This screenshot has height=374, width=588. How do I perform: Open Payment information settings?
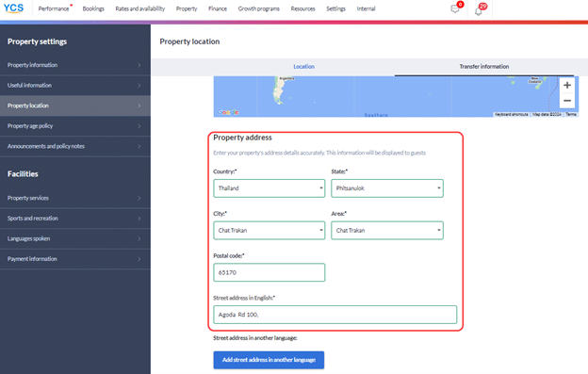point(75,258)
